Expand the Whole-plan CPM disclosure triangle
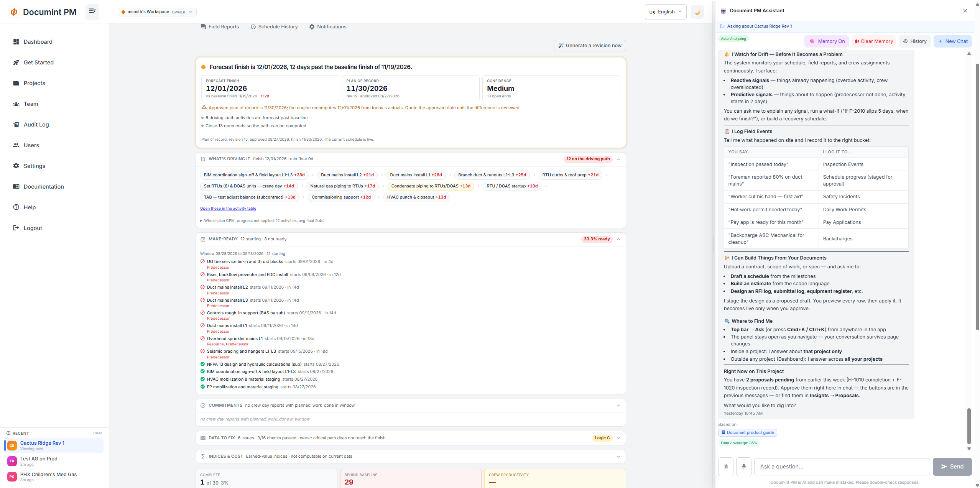The image size is (980, 488). [201, 221]
